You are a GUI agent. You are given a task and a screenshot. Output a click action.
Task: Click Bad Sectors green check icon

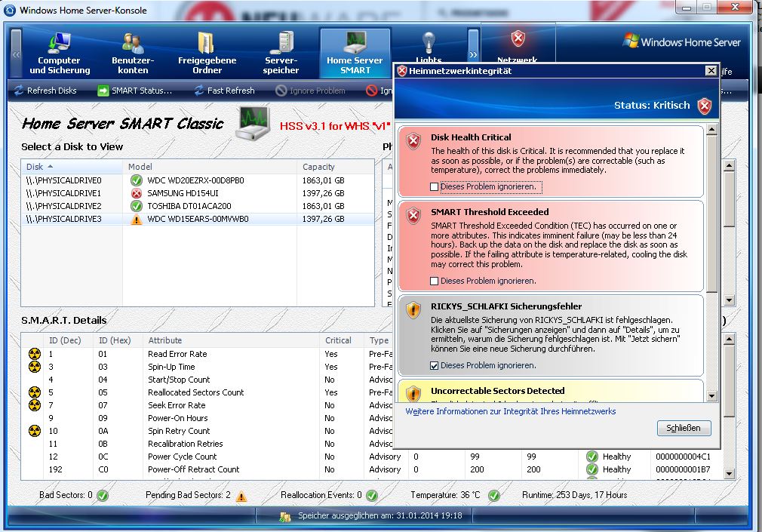pyautogui.click(x=103, y=496)
